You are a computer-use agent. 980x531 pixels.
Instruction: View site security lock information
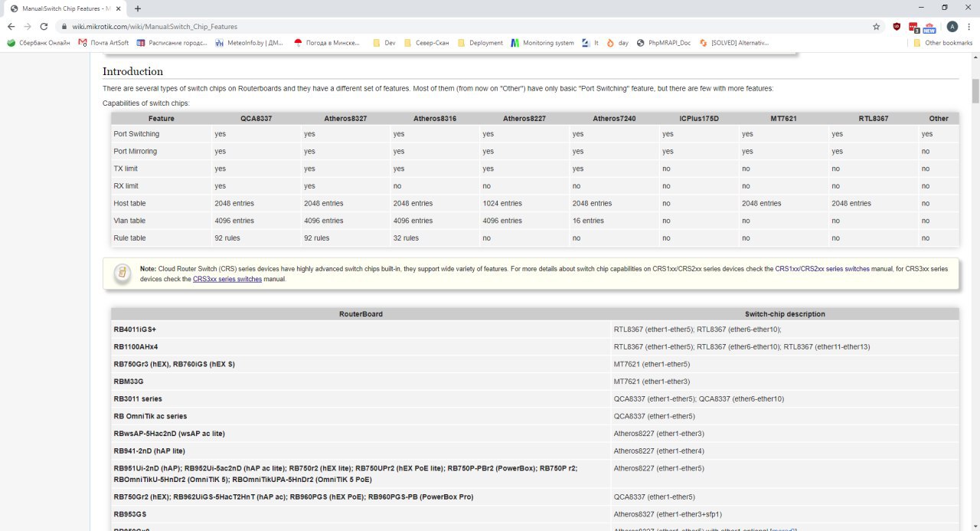click(x=65, y=26)
